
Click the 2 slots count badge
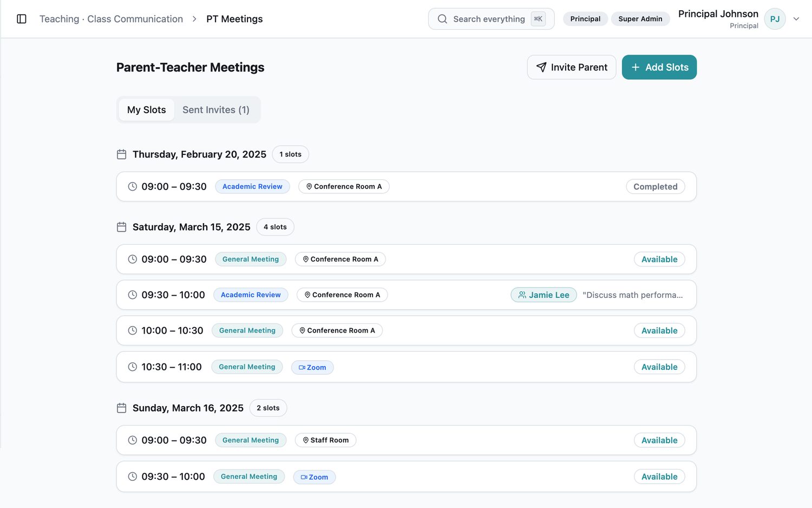[268, 408]
